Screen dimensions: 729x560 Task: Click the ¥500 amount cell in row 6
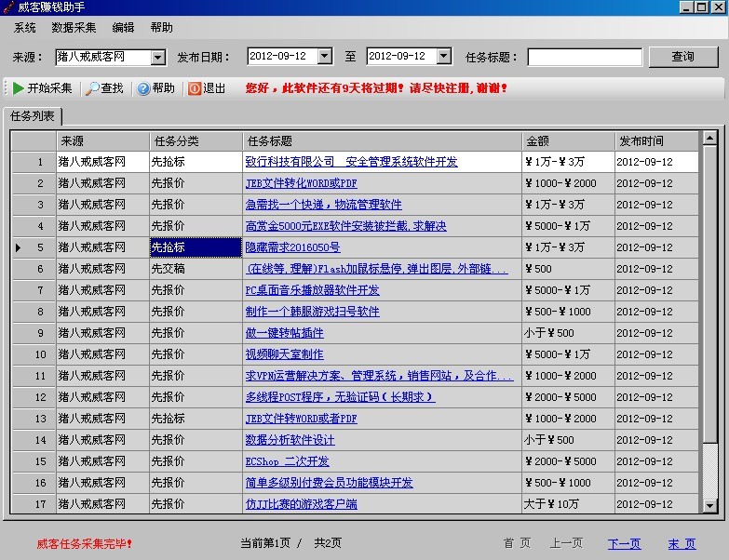pyautogui.click(x=568, y=269)
